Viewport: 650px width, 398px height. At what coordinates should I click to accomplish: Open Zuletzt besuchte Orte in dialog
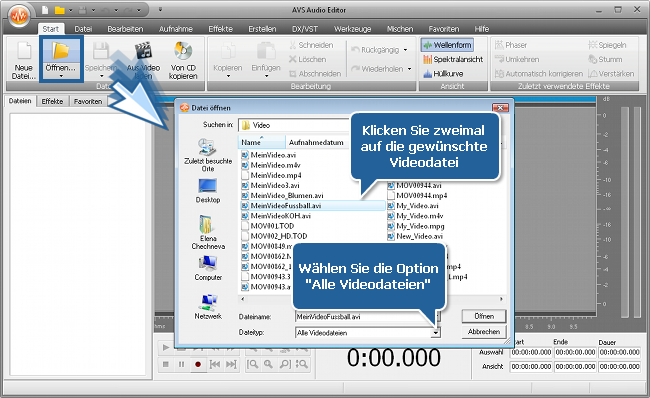pyautogui.click(x=208, y=155)
